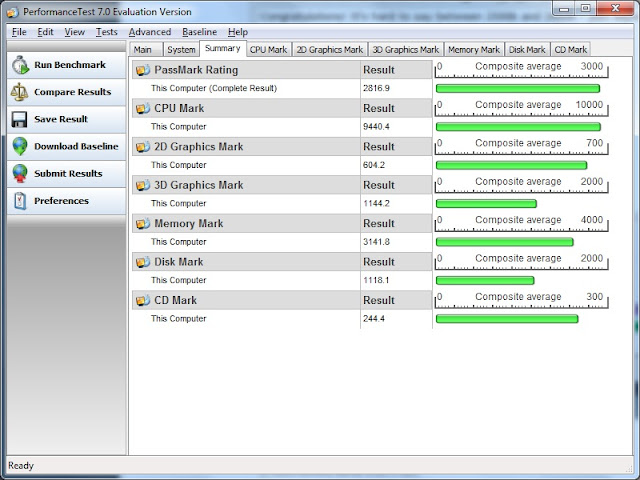Image resolution: width=640 pixels, height=480 pixels.
Task: Select the PassMark Rating header text
Action: [x=196, y=70]
